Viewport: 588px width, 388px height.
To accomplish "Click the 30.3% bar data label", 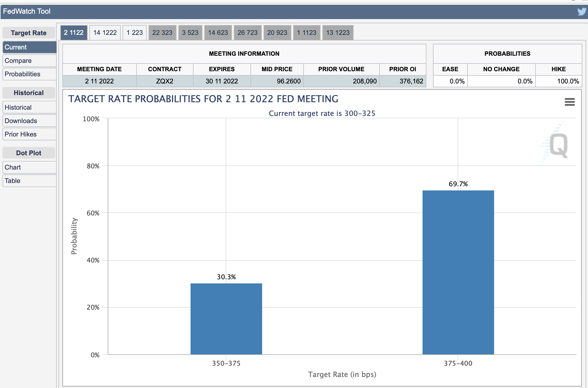I will tap(226, 277).
